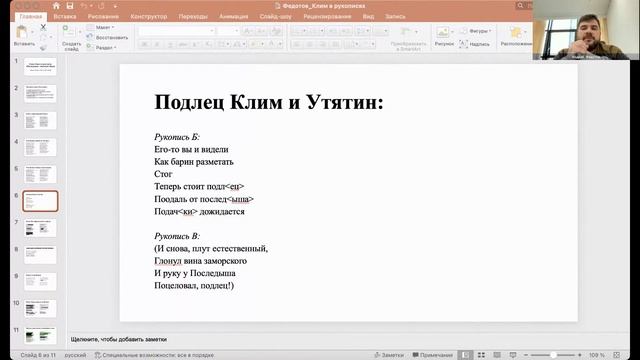Select slide 5 thumbnail

40,174
